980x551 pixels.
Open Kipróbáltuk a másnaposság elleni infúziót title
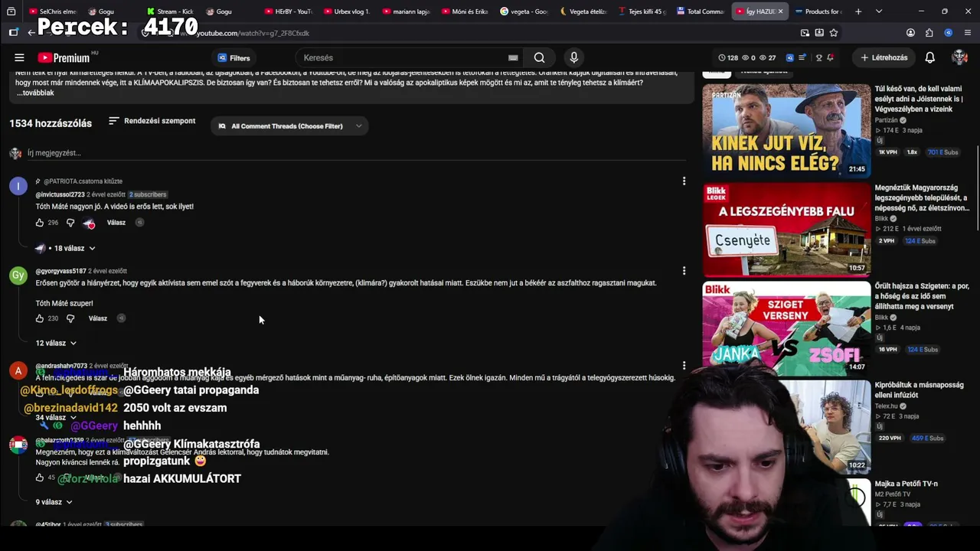pos(920,390)
